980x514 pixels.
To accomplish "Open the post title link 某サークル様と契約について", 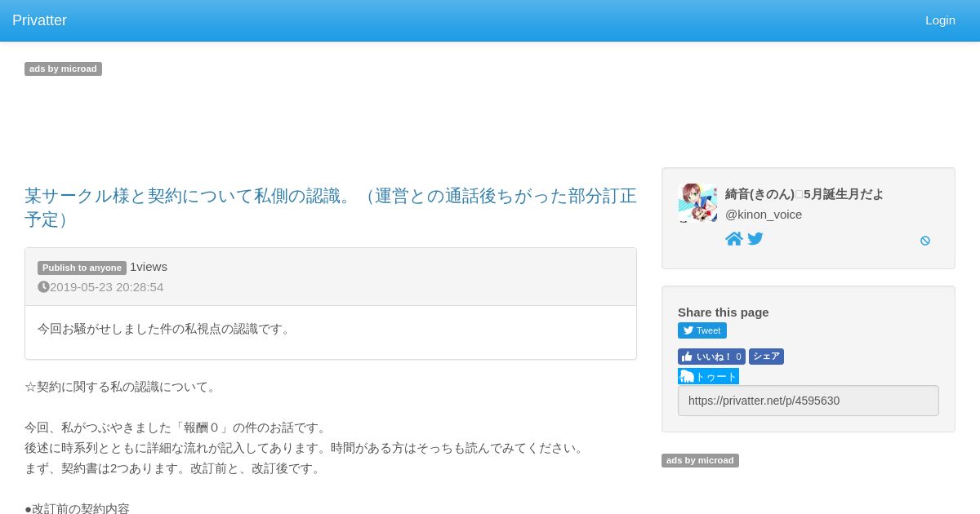I will [x=331, y=207].
